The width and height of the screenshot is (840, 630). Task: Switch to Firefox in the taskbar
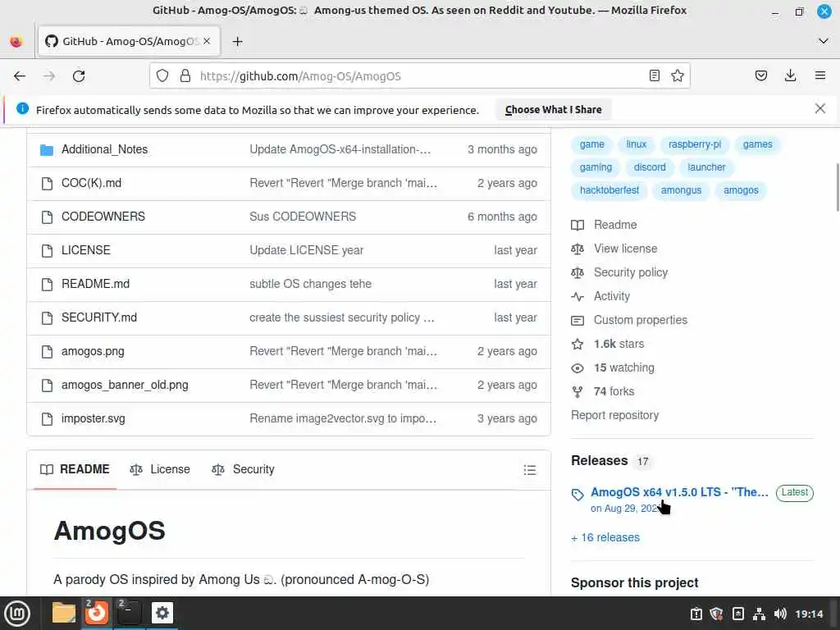(x=97, y=613)
